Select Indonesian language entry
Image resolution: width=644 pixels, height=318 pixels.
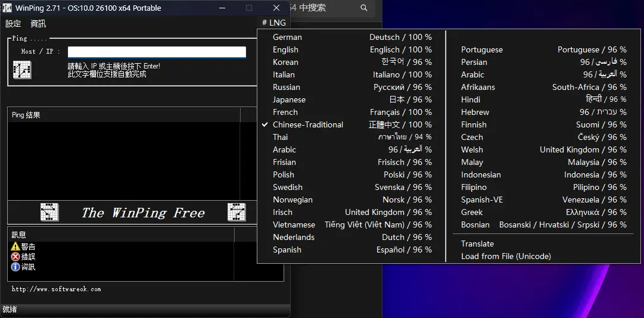543,175
